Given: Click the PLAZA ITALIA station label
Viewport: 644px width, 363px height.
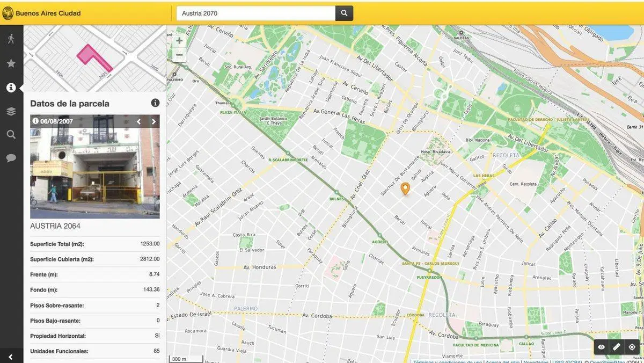Looking at the screenshot, I should pos(233,112).
